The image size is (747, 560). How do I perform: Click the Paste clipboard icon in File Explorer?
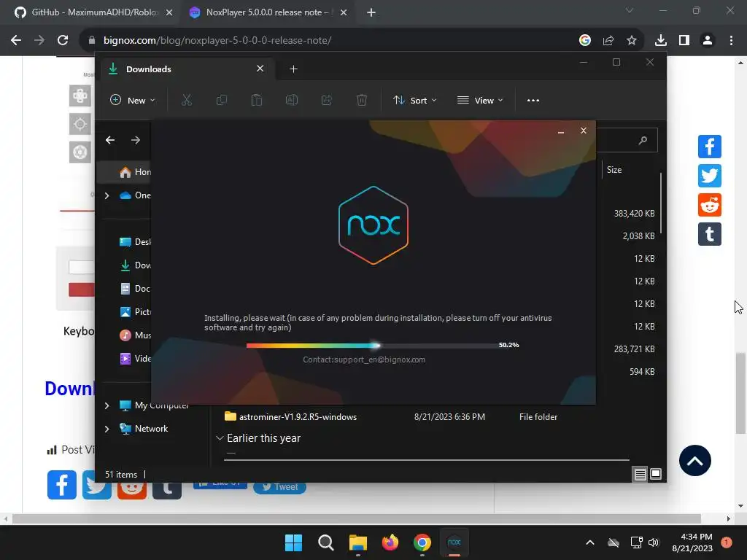[256, 100]
